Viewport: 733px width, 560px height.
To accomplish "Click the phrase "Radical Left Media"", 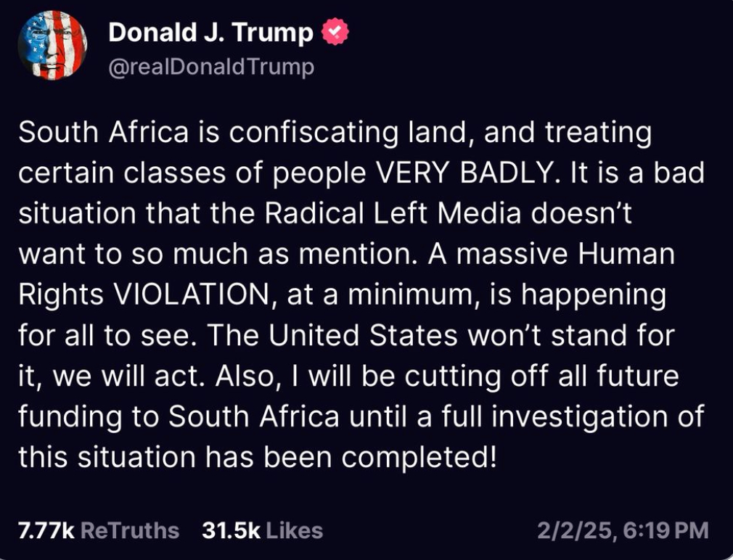I will 388,215.
